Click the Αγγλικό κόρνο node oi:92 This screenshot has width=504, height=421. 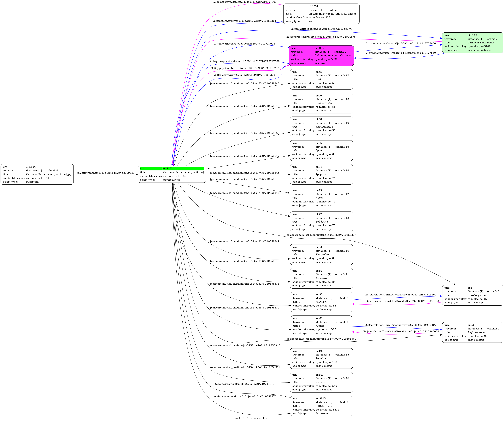pos(472,332)
